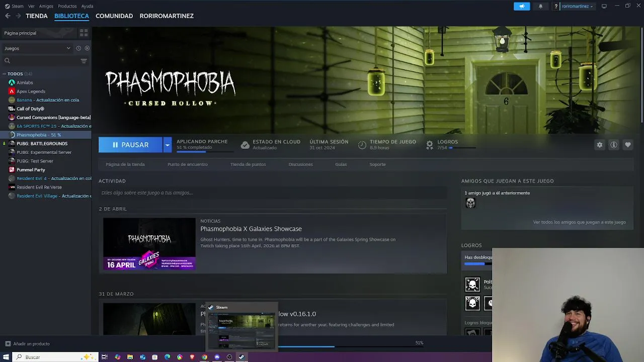This screenshot has height=362, width=644.
Task: Open Steam announcements megaphone button
Action: point(522,6)
